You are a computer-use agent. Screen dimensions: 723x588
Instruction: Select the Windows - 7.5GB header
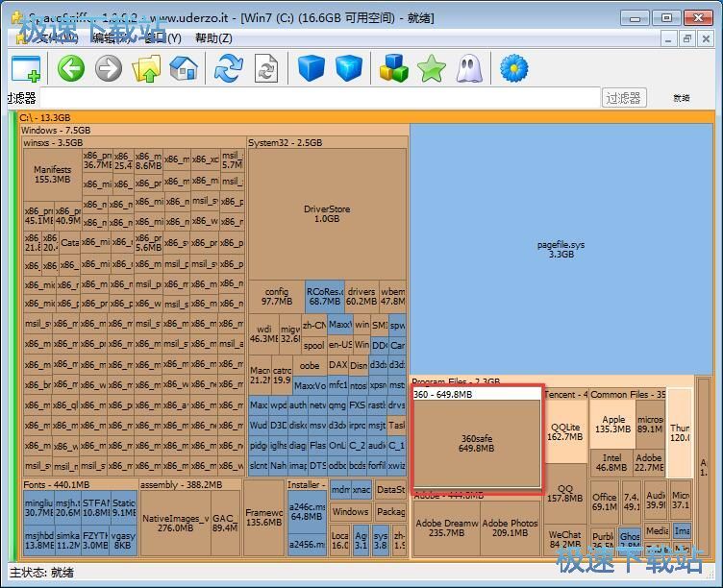coord(214,130)
